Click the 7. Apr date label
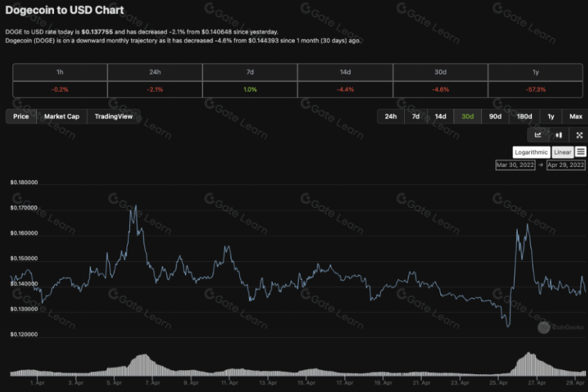 point(152,383)
